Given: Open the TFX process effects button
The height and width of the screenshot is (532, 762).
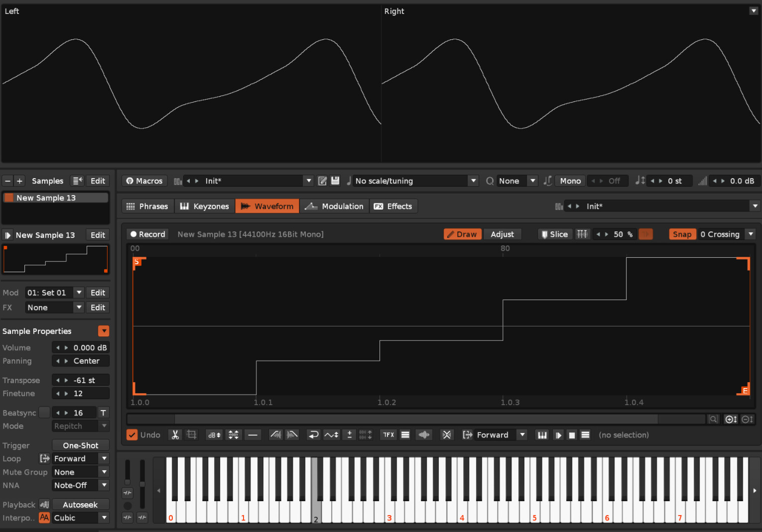Looking at the screenshot, I should pyautogui.click(x=388, y=435).
